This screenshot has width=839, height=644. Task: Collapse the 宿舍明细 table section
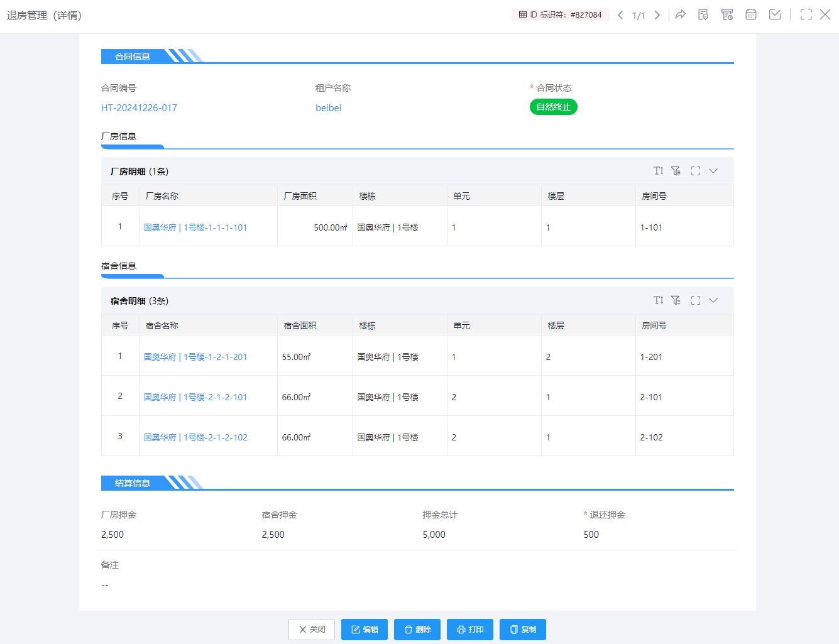713,300
